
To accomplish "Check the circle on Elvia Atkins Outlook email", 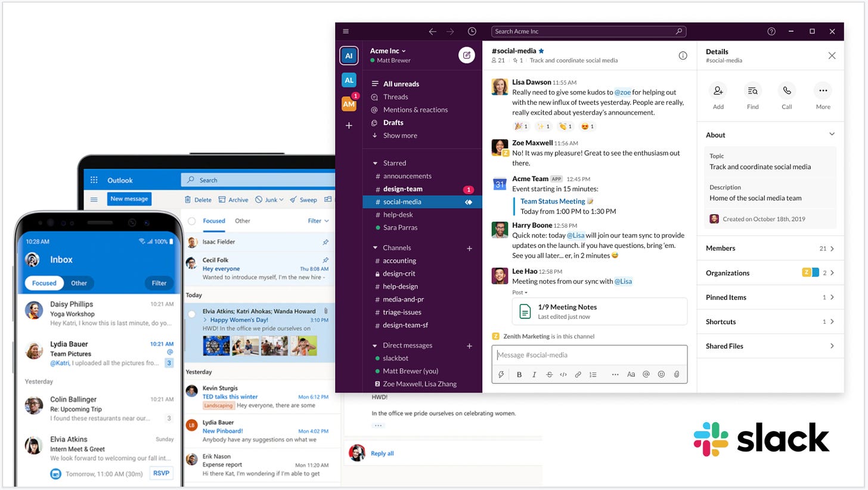I will 191,314.
